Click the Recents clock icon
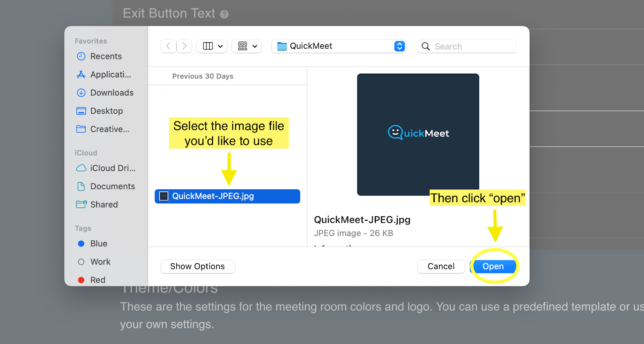644x344 pixels. pyautogui.click(x=81, y=56)
